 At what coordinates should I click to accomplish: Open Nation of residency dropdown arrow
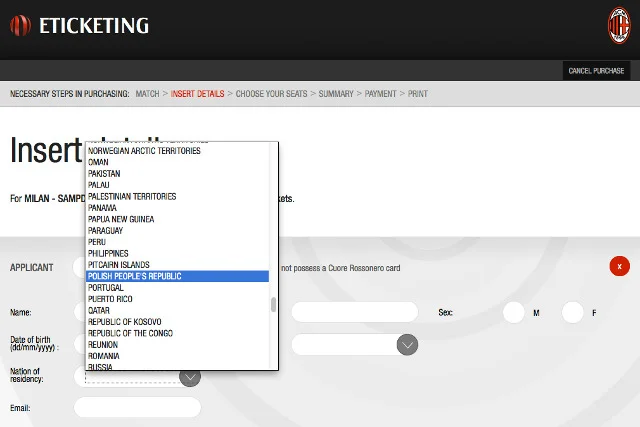tap(190, 378)
